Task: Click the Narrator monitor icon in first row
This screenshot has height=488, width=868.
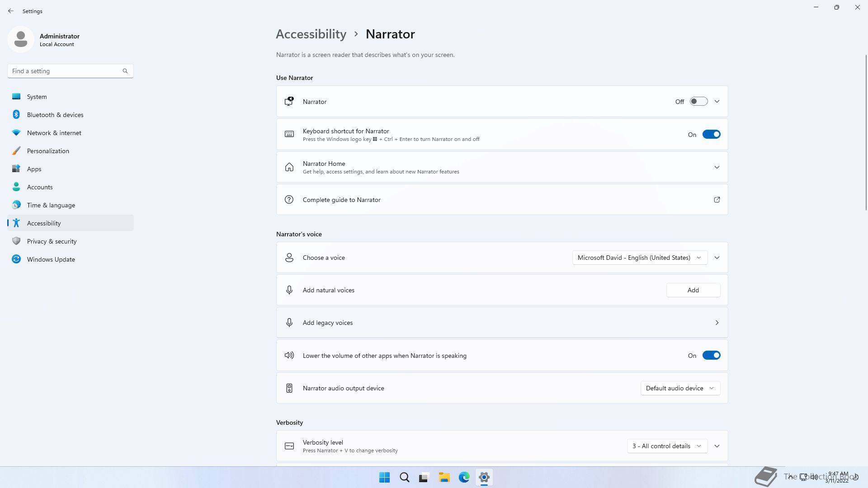Action: tap(289, 102)
